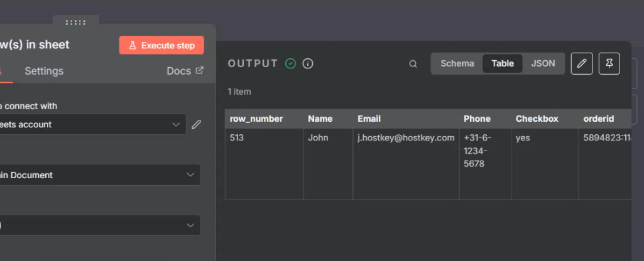Click the green success check icon
Image resolution: width=644 pixels, height=261 pixels.
290,63
